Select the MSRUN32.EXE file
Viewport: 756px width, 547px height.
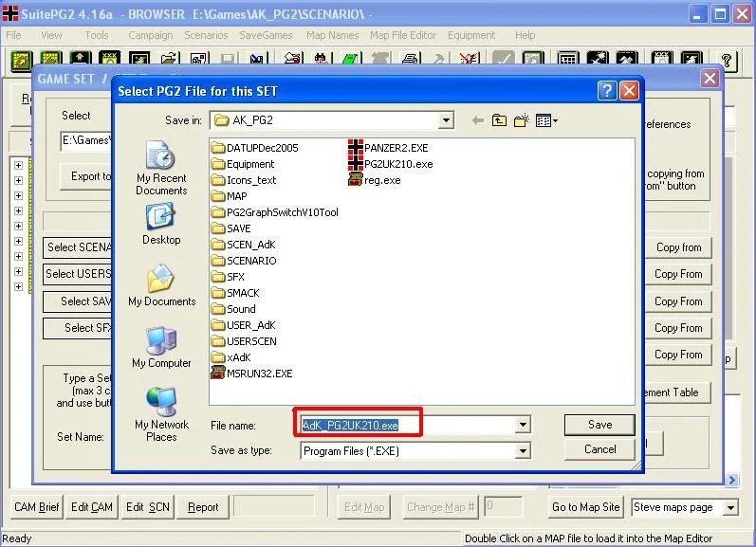click(x=251, y=374)
